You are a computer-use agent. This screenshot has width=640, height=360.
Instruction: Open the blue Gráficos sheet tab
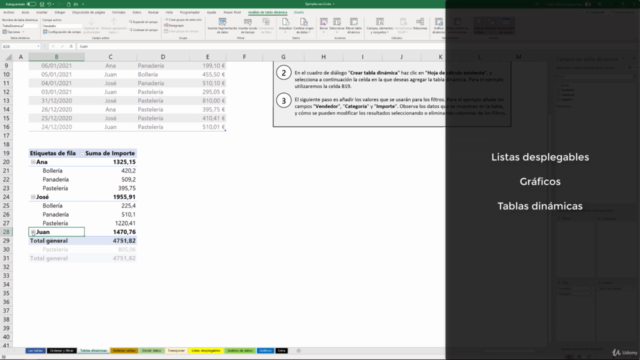(265, 351)
